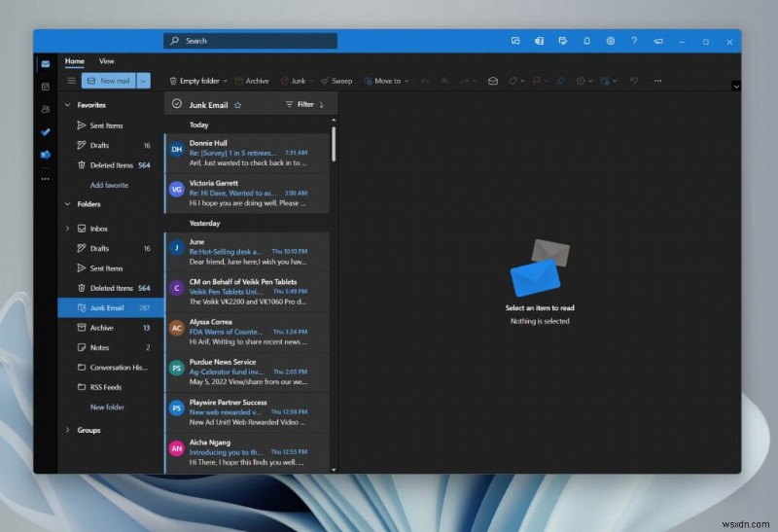This screenshot has width=778, height=532.
Task: Open the Move to dropdown
Action: pyautogui.click(x=407, y=81)
